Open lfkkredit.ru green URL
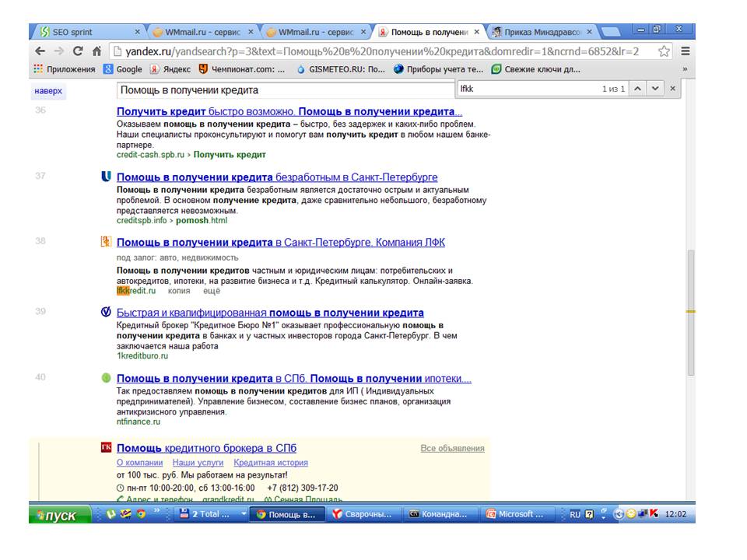 [x=136, y=291]
